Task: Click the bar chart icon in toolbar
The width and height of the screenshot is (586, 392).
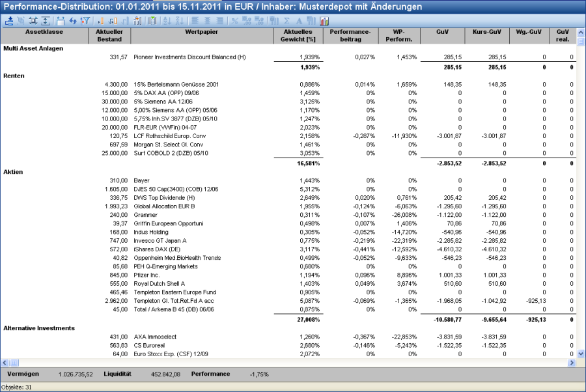Action: (x=324, y=20)
